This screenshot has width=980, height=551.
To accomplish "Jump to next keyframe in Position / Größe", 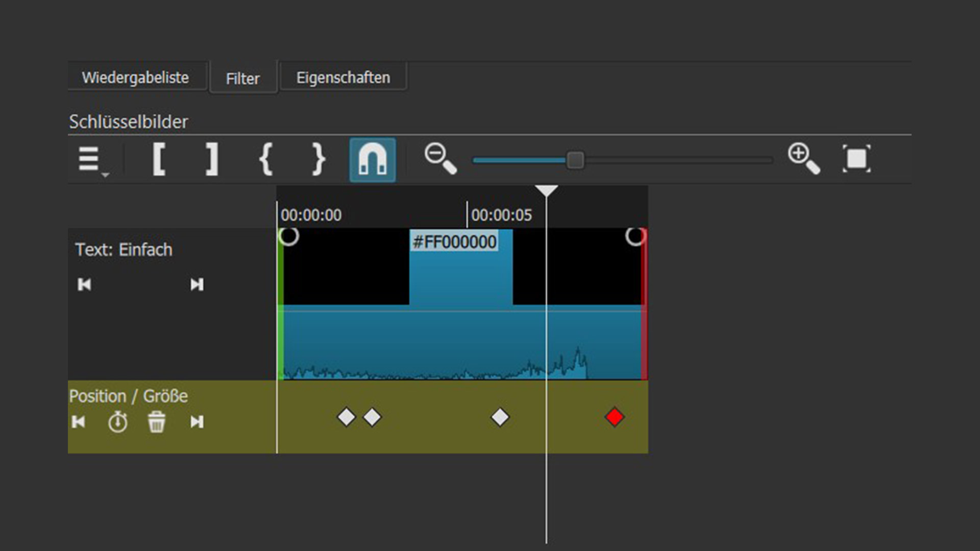I will click(x=197, y=422).
